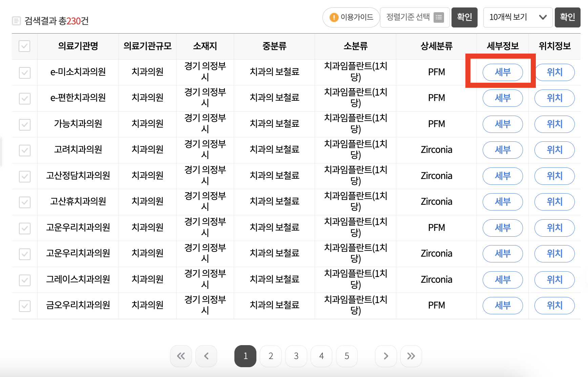The image size is (588, 377).
Task: Click the document icon next to 검색결과
Action: point(16,21)
